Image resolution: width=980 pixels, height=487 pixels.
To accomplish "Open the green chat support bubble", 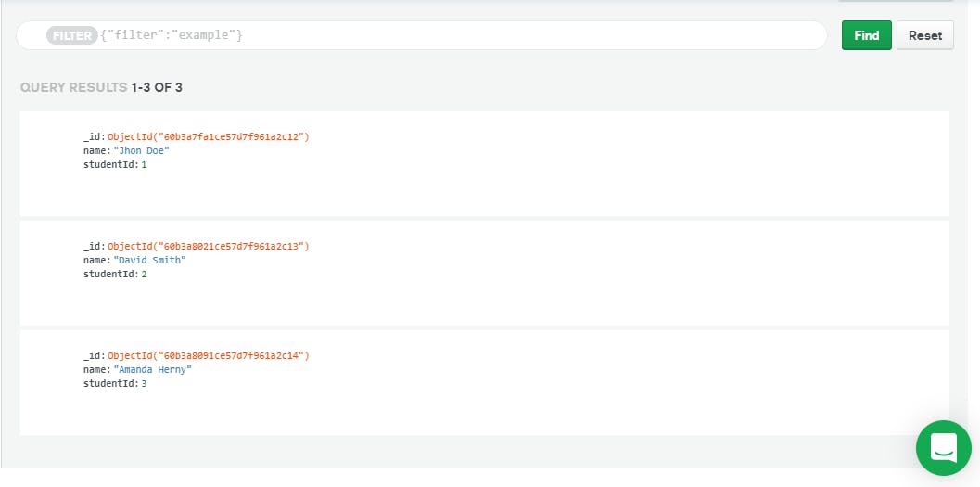I will click(x=943, y=448).
